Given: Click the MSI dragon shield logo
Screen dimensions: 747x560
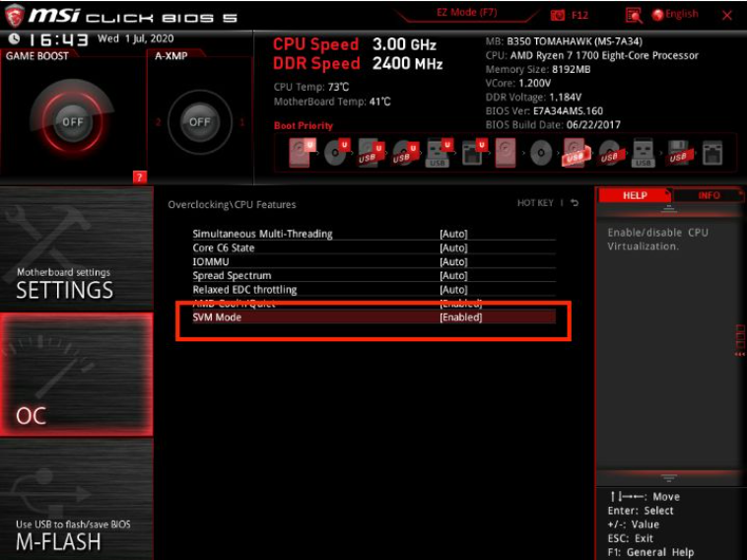Looking at the screenshot, I should tap(14, 16).
